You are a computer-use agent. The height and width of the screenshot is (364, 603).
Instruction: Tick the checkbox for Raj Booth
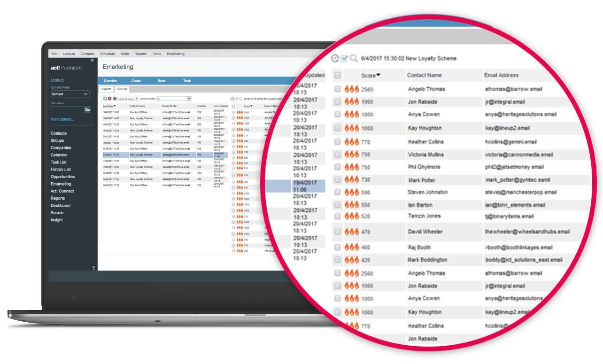(337, 247)
